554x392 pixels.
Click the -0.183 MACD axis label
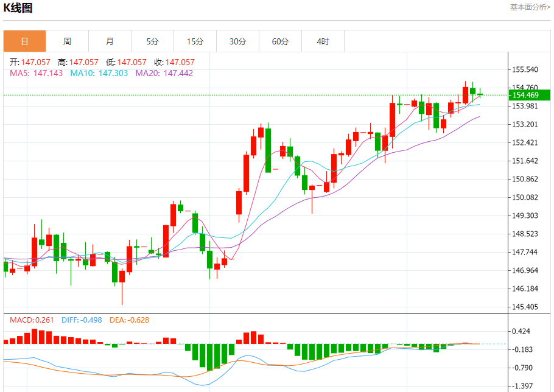coord(522,349)
